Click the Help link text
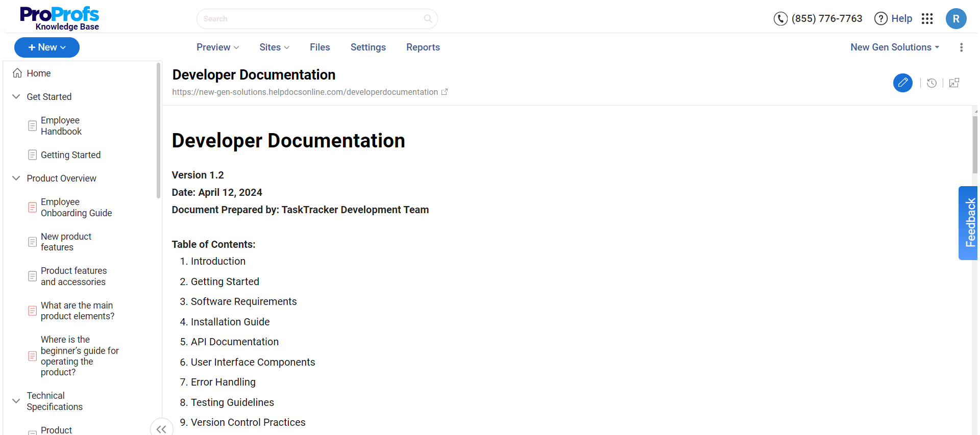This screenshot has height=435, width=980. tap(901, 19)
